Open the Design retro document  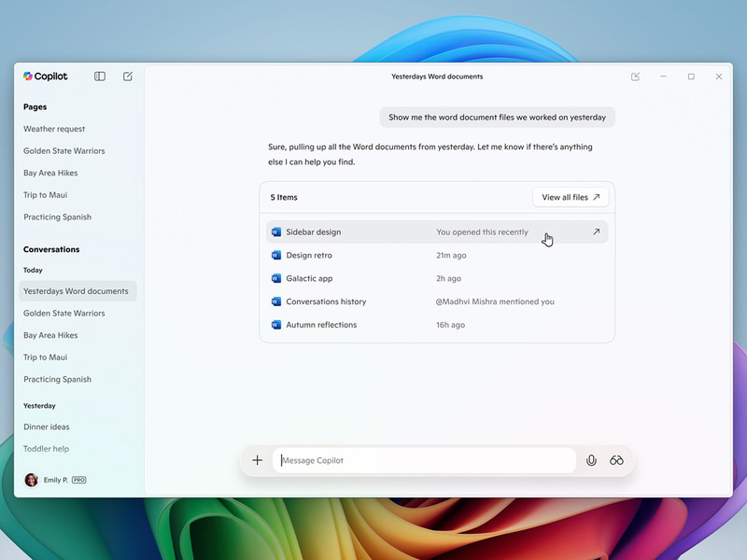(x=309, y=255)
